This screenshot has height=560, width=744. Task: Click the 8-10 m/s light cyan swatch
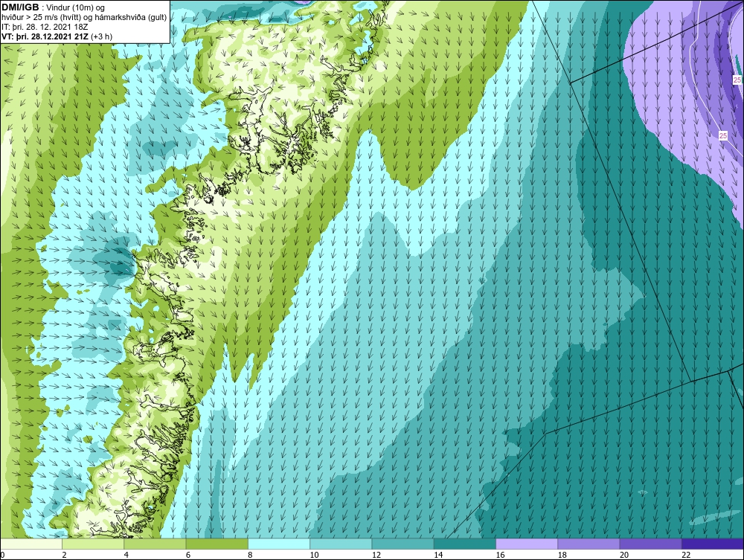click(x=279, y=544)
